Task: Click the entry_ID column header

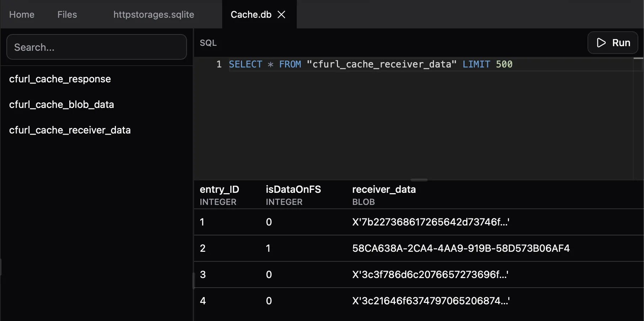Action: [219, 189]
